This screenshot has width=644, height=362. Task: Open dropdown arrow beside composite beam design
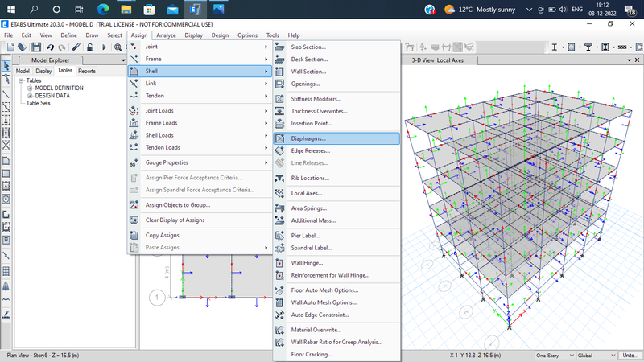(x=597, y=47)
